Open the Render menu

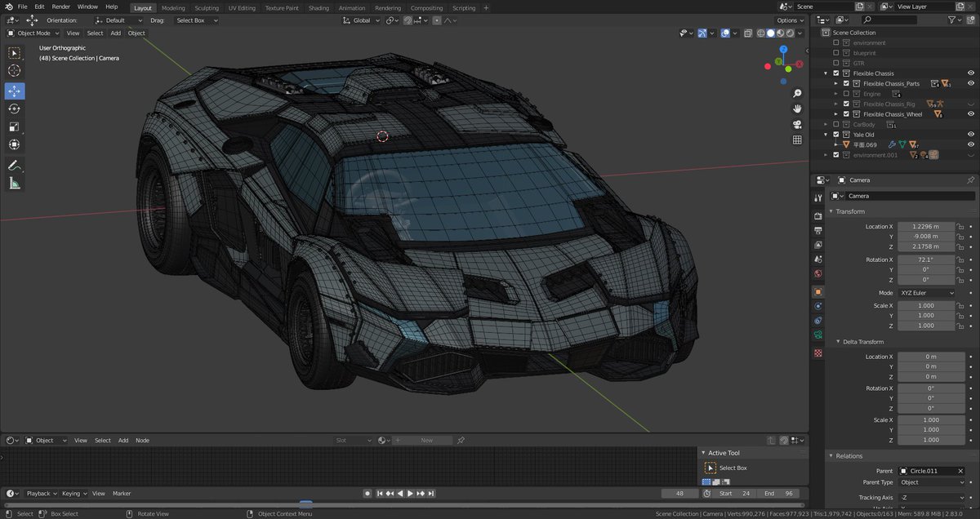click(x=61, y=7)
